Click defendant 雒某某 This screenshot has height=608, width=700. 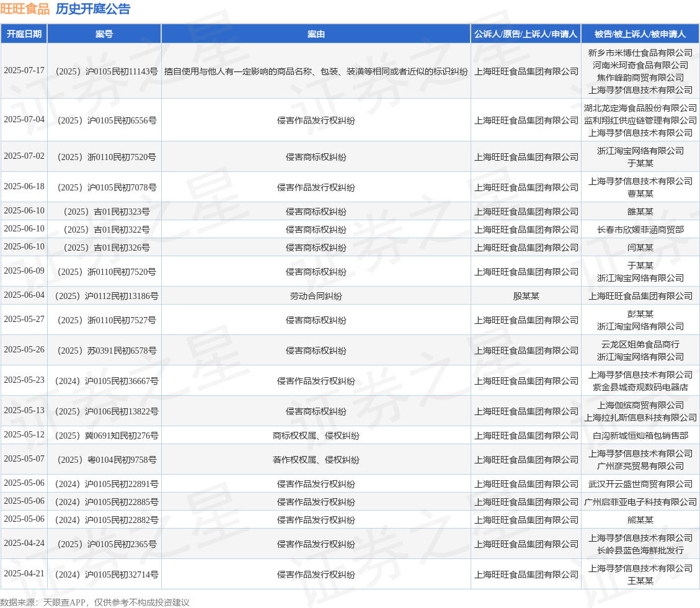tap(640, 212)
